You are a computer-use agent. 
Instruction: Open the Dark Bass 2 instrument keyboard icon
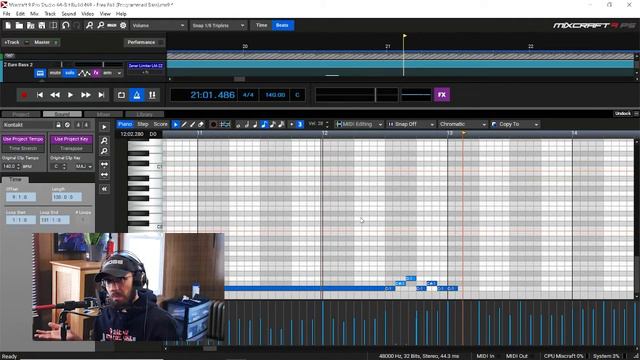40,73
